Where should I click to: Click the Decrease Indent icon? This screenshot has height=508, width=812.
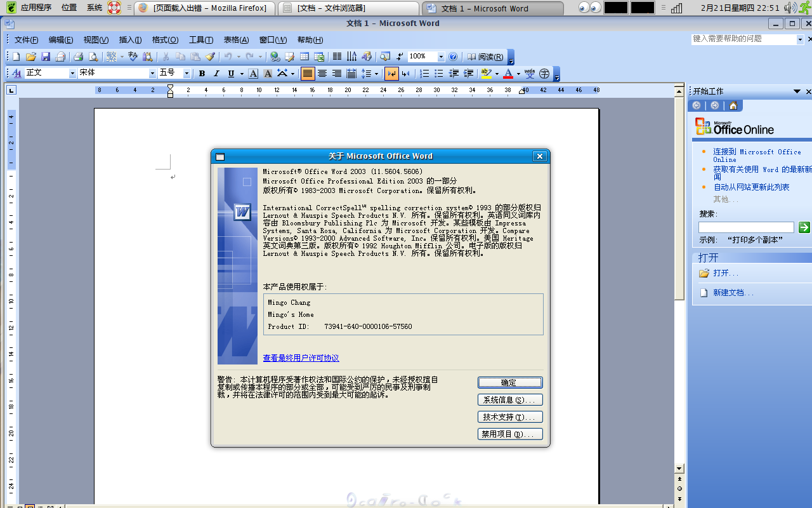(454, 74)
